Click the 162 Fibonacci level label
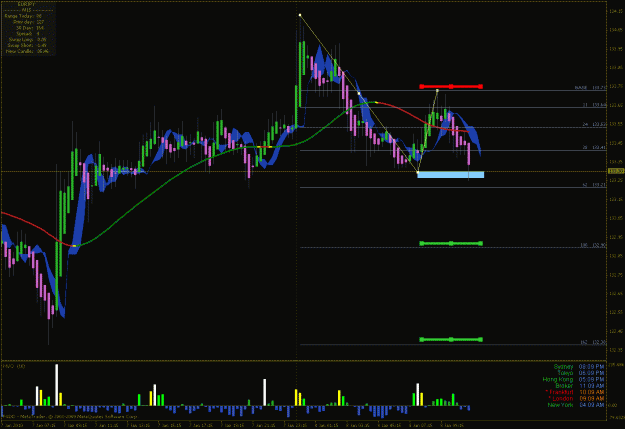Screen dimensions: 625x429 (x=593, y=342)
